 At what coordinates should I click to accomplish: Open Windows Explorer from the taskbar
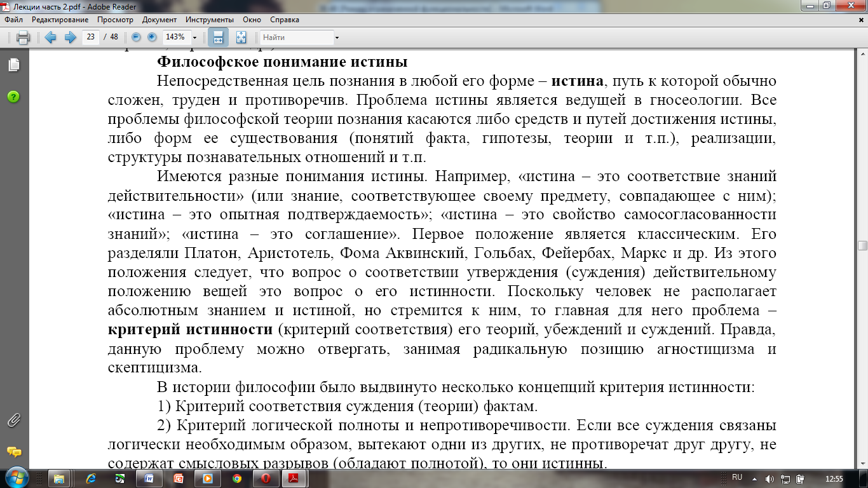(x=60, y=478)
